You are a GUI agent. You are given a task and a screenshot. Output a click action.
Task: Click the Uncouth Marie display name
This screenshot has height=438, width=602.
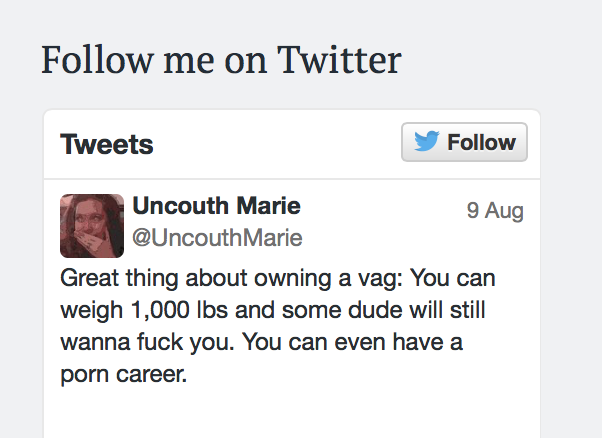pos(216,207)
